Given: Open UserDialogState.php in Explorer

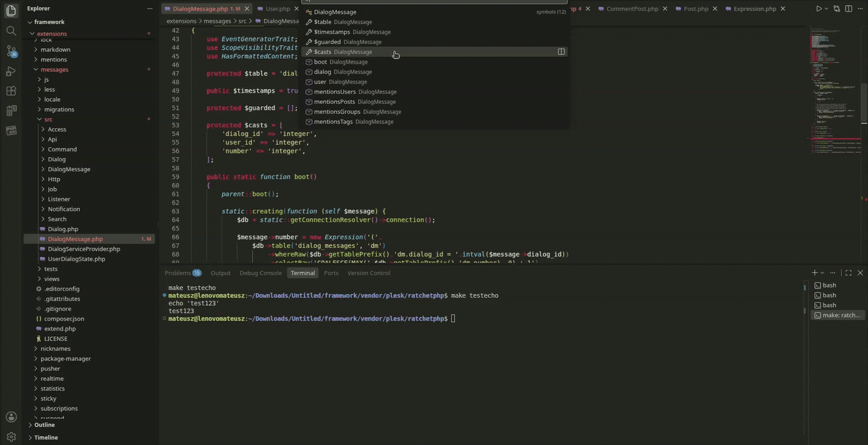Looking at the screenshot, I should tap(77, 259).
